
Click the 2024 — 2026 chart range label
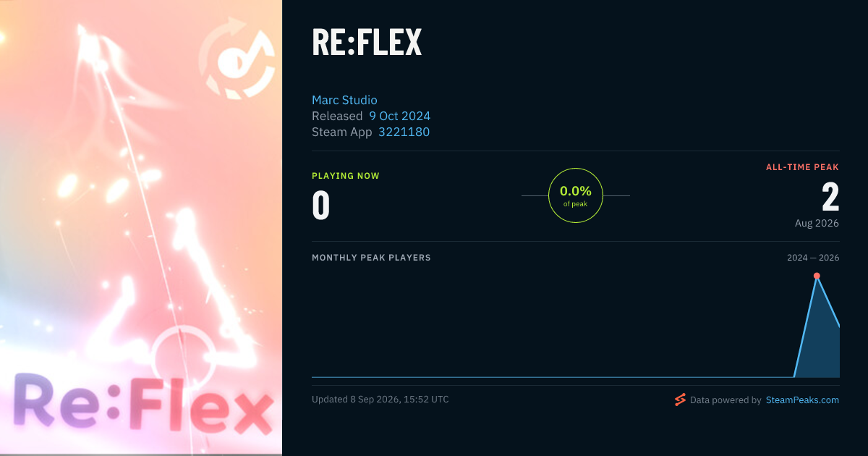click(813, 258)
